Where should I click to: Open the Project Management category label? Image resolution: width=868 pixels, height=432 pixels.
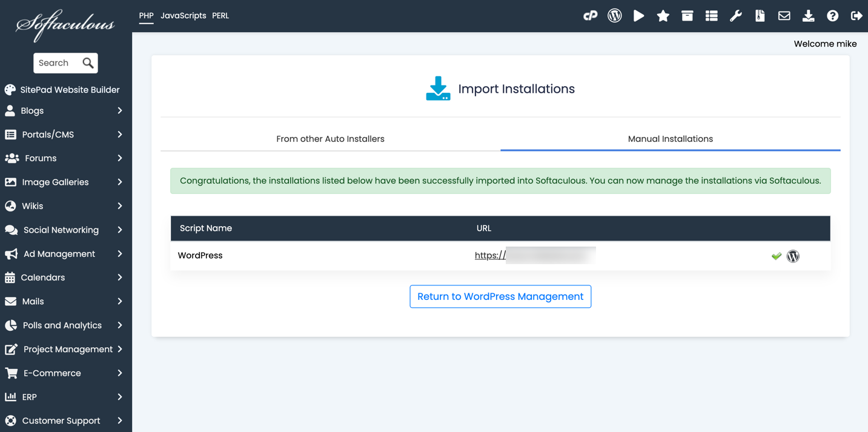point(68,349)
